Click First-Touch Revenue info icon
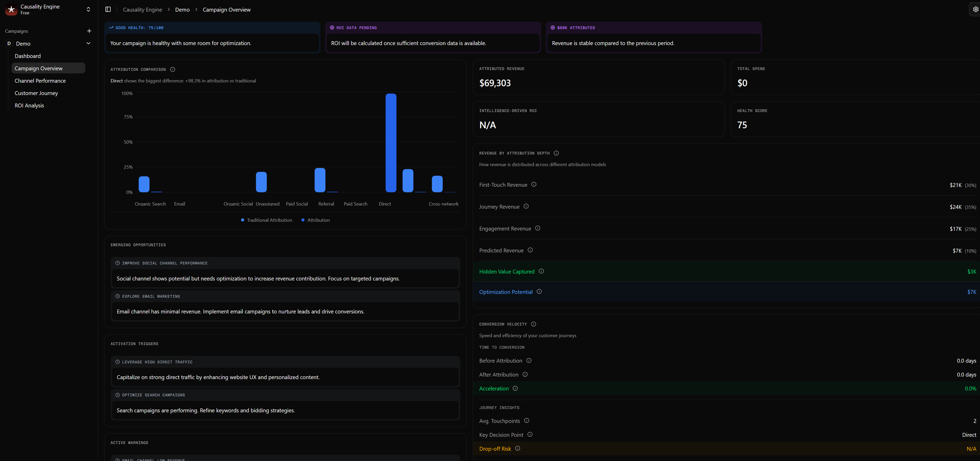 pyautogui.click(x=534, y=185)
